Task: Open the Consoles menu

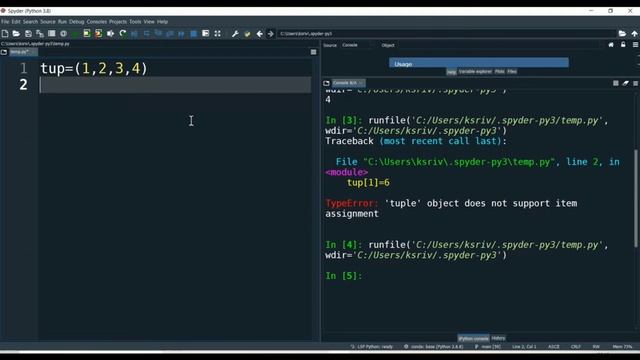Action: click(97, 22)
